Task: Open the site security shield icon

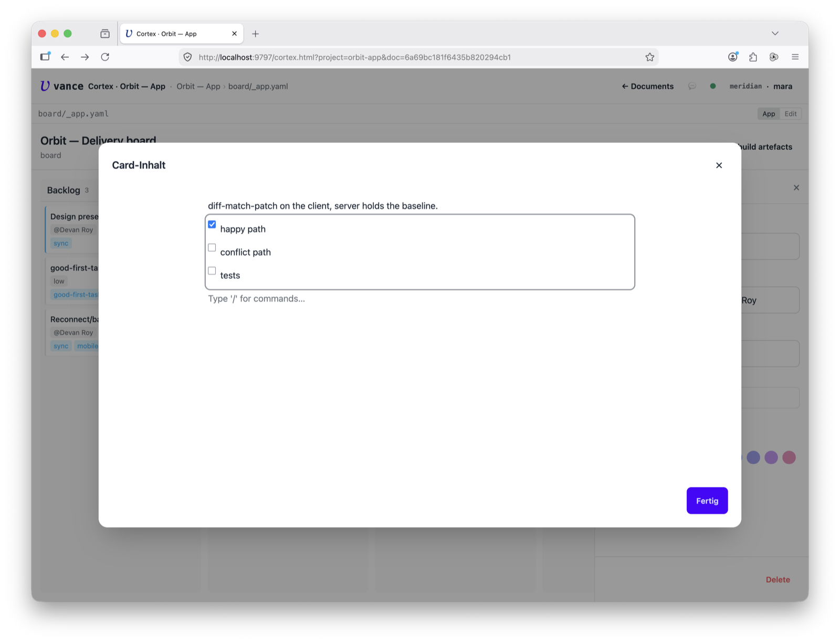Action: tap(187, 57)
